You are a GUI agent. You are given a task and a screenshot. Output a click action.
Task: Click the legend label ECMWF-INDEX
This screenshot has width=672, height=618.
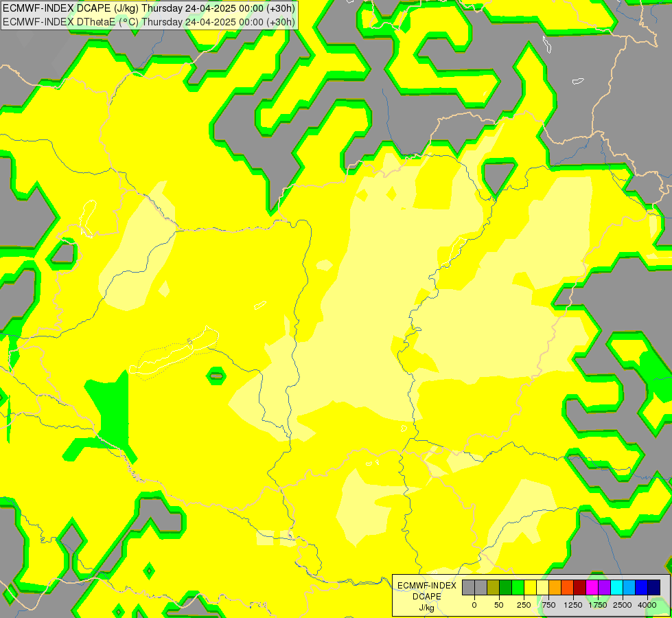427,586
